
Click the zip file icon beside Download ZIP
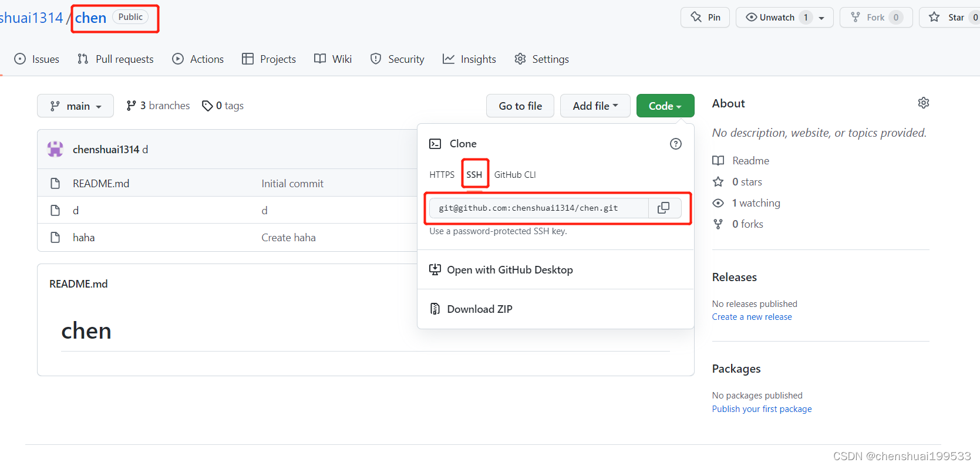[x=435, y=309]
